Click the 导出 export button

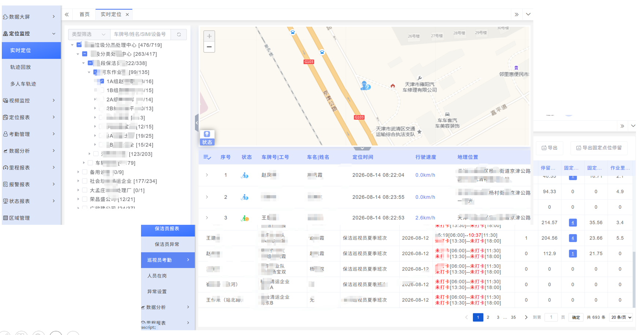549,148
